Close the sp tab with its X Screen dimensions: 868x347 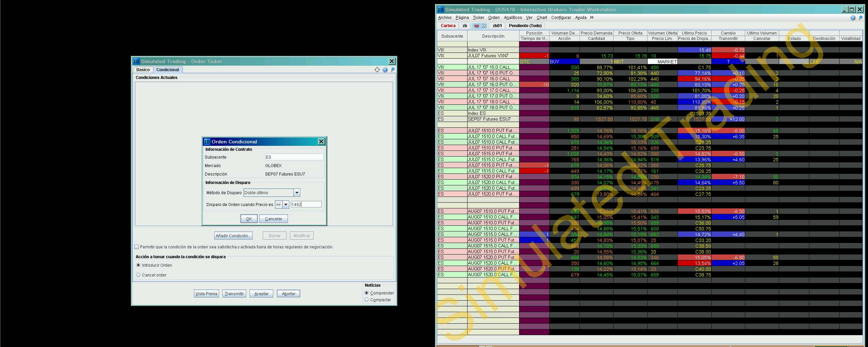point(485,26)
